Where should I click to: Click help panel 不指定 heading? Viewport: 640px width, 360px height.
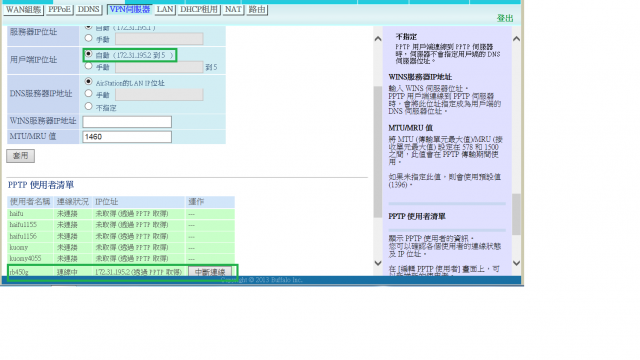click(x=406, y=37)
